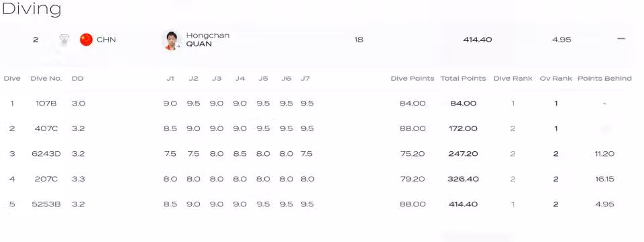This screenshot has width=644, height=242.
Task: Select dive 6243D in the third row
Action: (x=46, y=154)
